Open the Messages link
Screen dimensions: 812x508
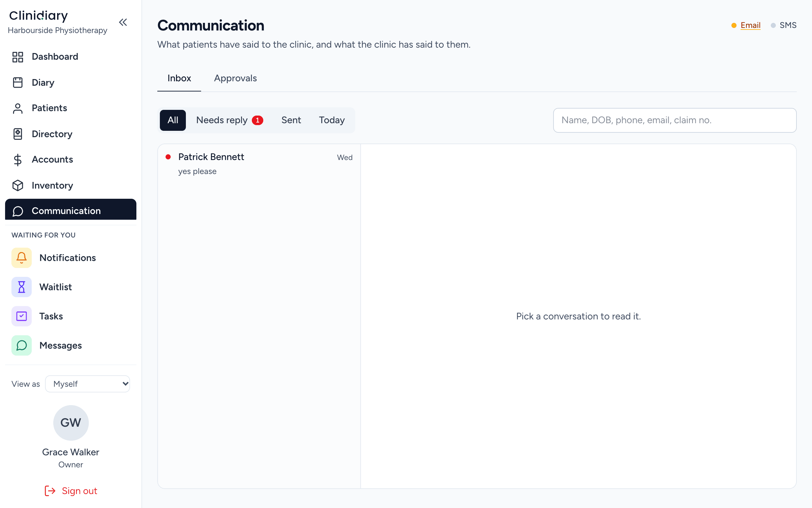pos(70,345)
